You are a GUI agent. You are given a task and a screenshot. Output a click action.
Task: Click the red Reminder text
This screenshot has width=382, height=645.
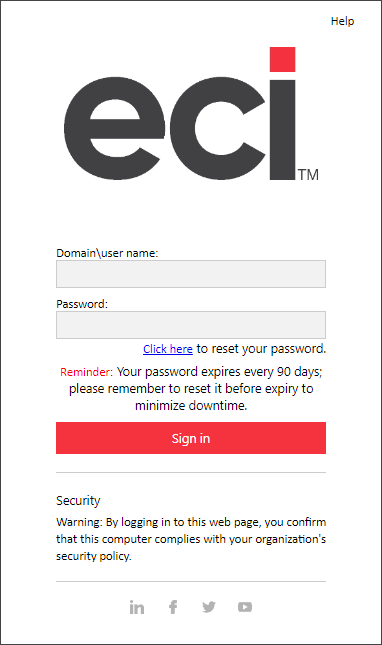(x=86, y=372)
